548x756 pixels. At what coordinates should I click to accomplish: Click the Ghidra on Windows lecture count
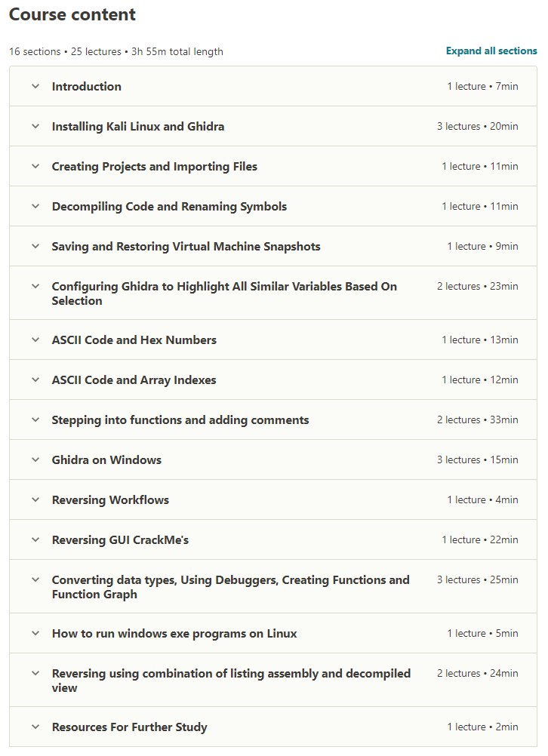click(x=458, y=460)
